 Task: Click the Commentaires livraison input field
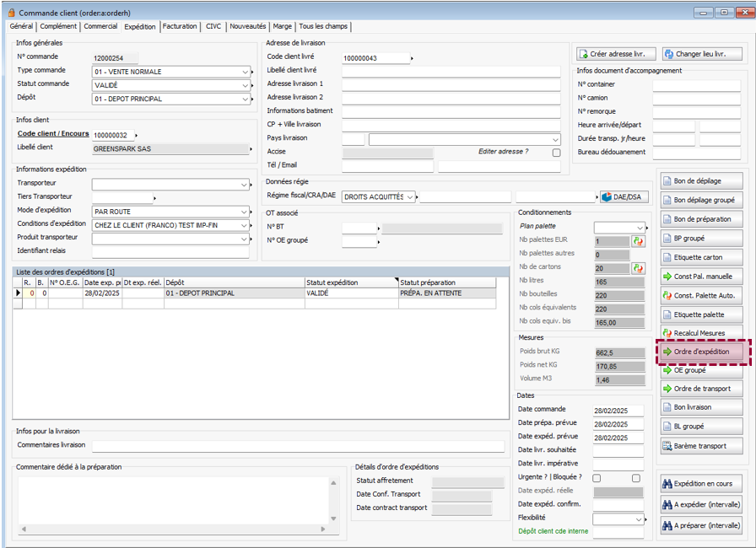point(298,447)
